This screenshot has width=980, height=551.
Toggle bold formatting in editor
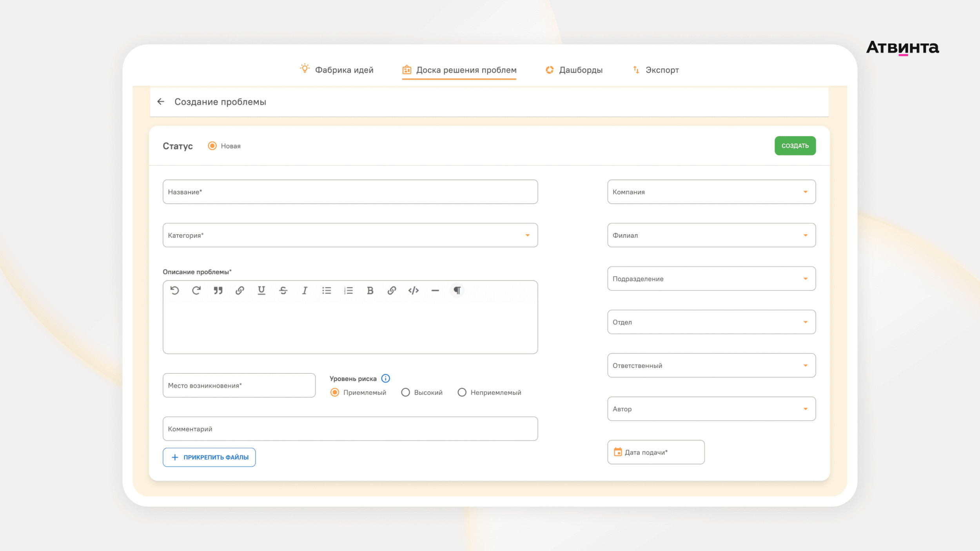[x=370, y=290]
